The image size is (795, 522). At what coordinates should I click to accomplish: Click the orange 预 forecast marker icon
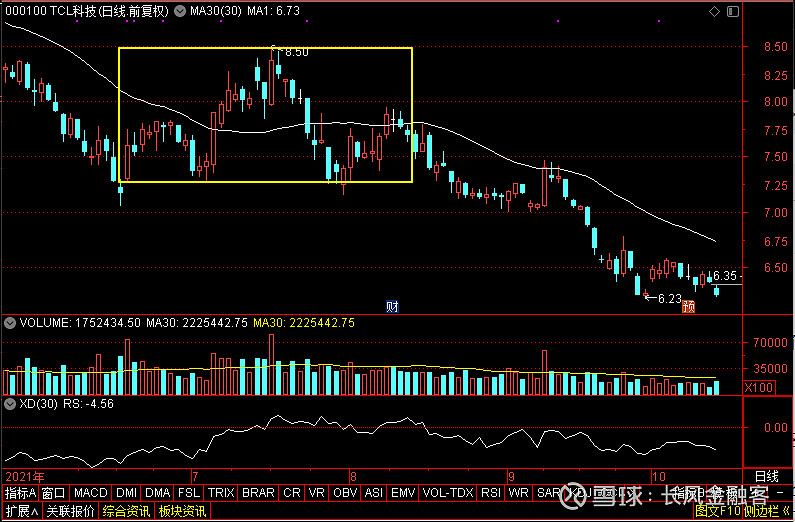pyautogui.click(x=689, y=307)
